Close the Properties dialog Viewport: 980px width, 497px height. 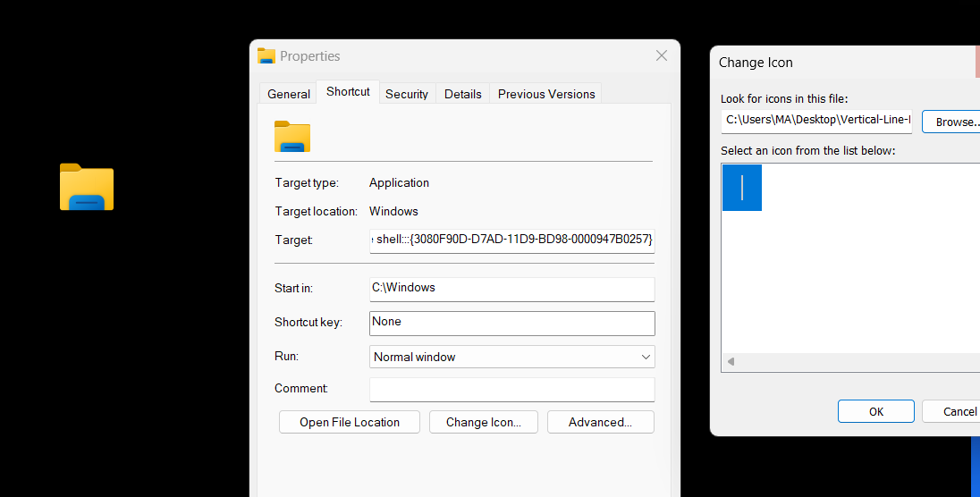662,55
